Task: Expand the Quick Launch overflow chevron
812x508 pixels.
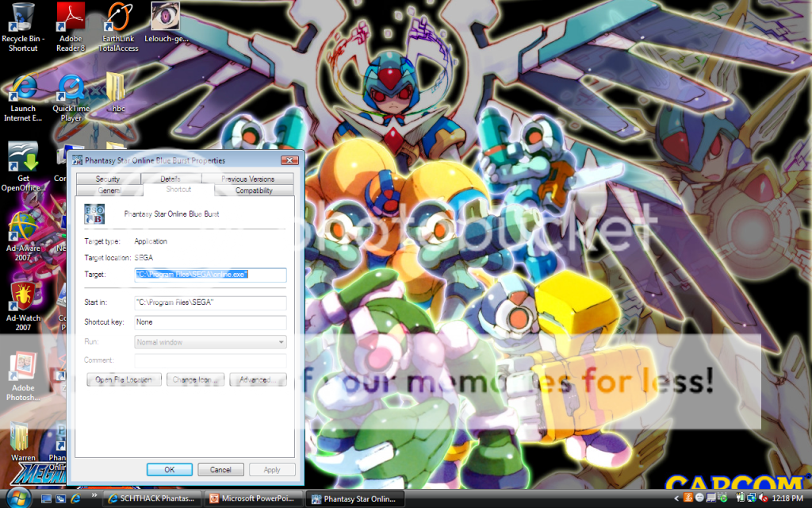Action: click(96, 495)
